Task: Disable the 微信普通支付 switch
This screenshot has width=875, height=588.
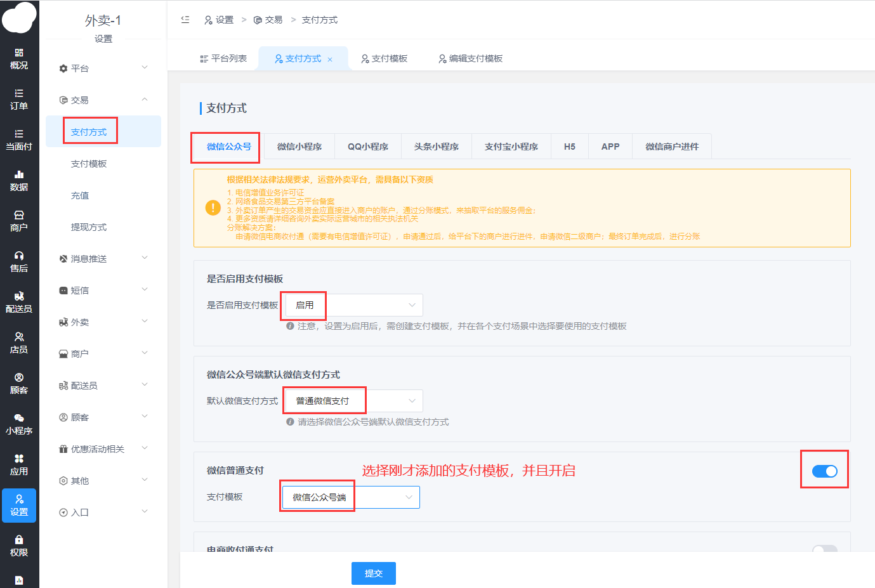Action: (825, 471)
